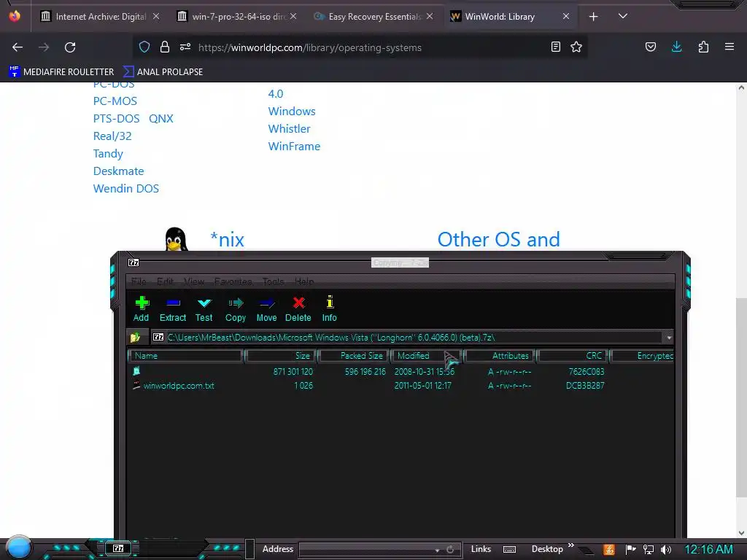Click the 7-Zip taskbar button
The image size is (747, 560).
point(118,548)
